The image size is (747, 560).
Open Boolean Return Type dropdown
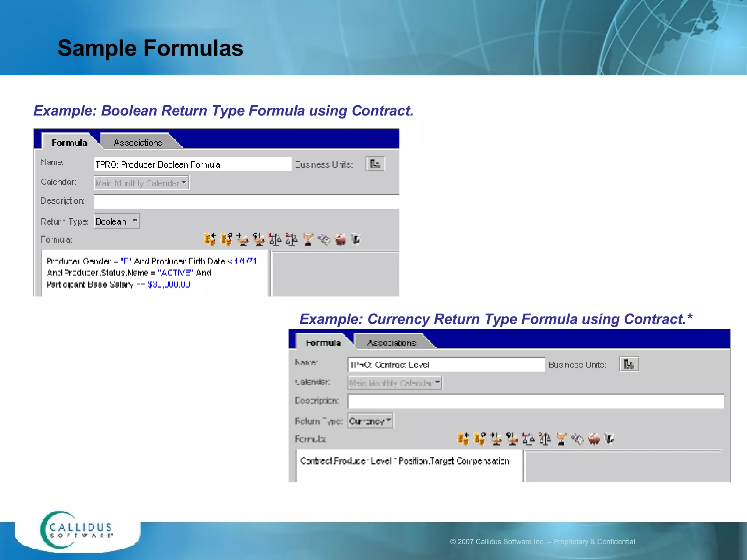(x=117, y=221)
